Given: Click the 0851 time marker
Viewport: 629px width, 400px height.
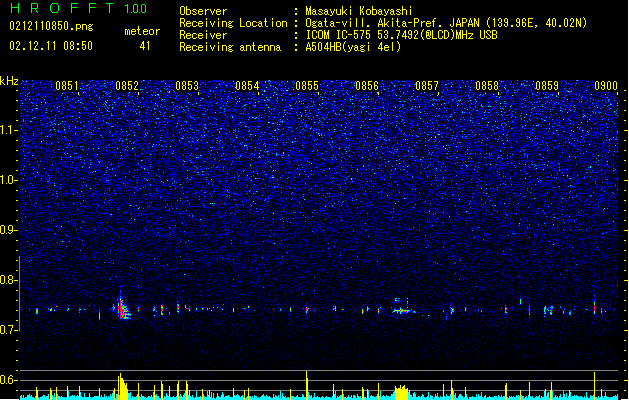Looking at the screenshot, I should coord(67,86).
